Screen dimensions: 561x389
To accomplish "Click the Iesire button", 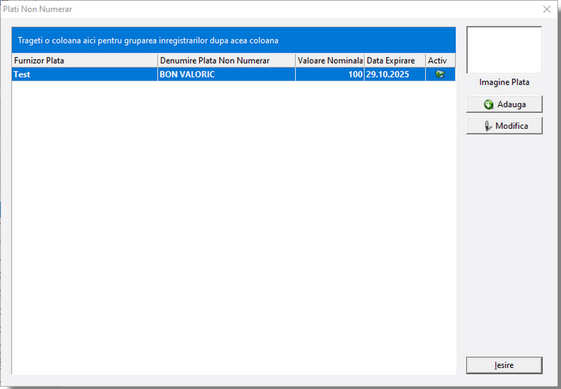I will click(x=504, y=365).
